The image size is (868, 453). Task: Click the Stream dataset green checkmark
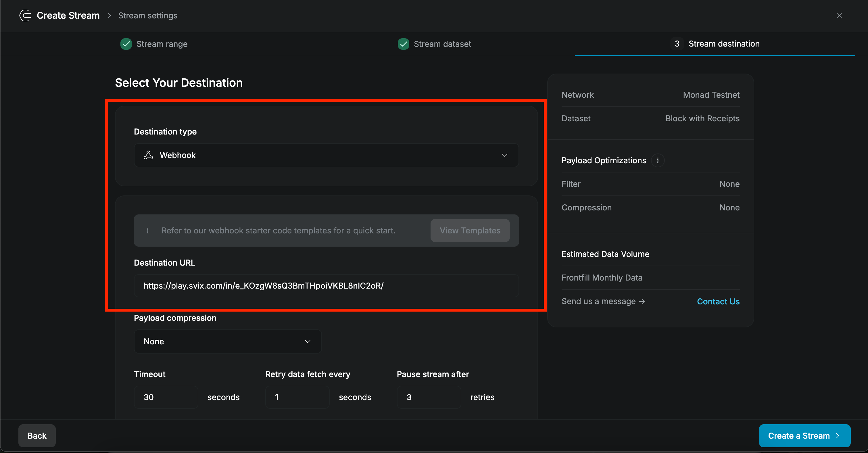click(x=403, y=44)
